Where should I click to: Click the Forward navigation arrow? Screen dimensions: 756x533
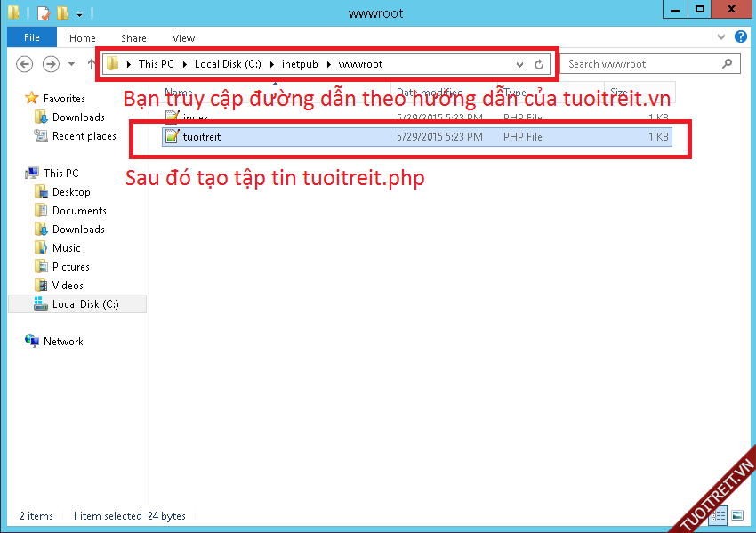pos(51,64)
